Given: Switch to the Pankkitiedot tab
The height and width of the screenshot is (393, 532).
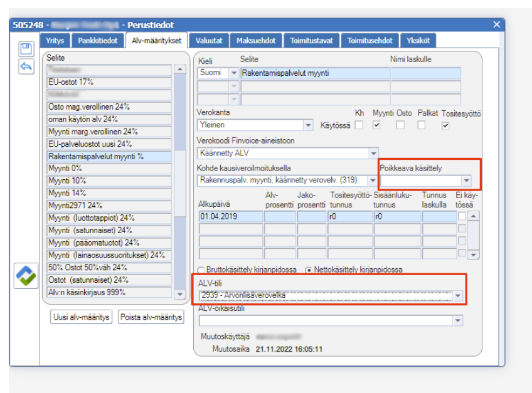Looking at the screenshot, I should point(98,41).
